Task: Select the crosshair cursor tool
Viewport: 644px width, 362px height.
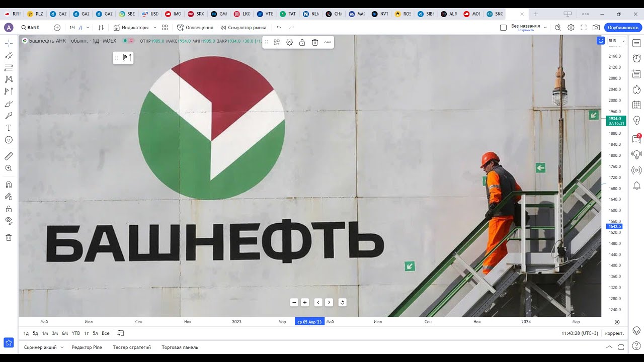Action: click(x=9, y=43)
